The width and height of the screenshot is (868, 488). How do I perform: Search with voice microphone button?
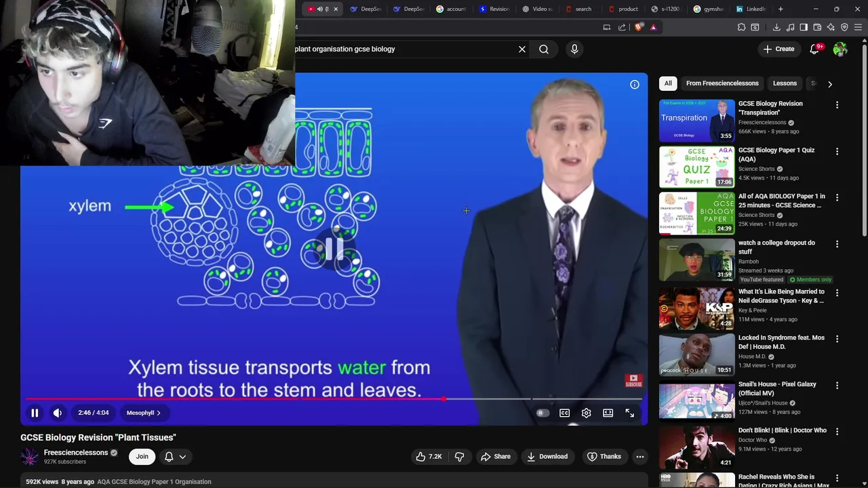pos(574,49)
